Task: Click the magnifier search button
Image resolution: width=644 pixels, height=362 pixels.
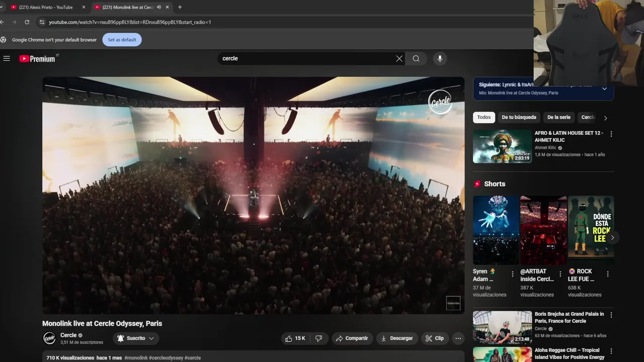Action: pyautogui.click(x=416, y=58)
